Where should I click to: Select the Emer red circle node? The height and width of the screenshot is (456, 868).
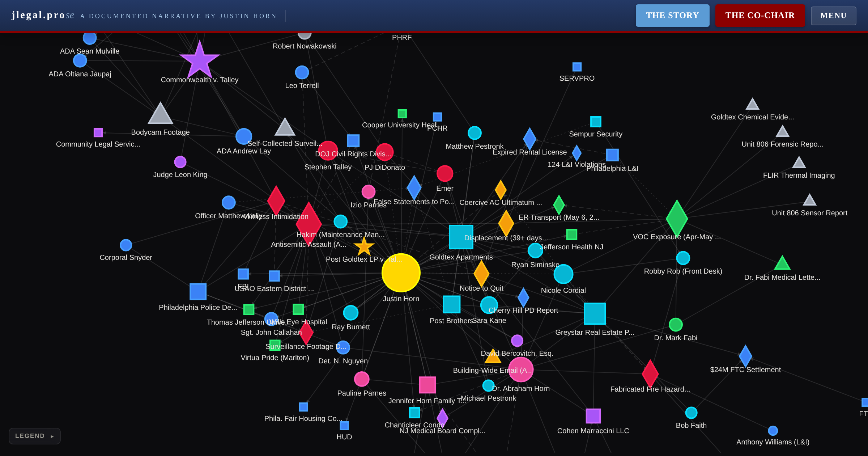(x=445, y=173)
